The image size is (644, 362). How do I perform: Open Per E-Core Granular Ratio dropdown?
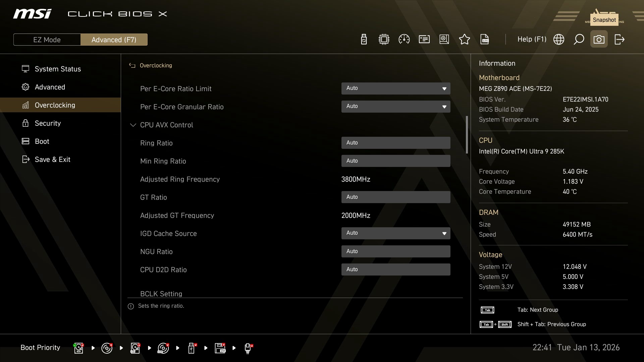395,107
